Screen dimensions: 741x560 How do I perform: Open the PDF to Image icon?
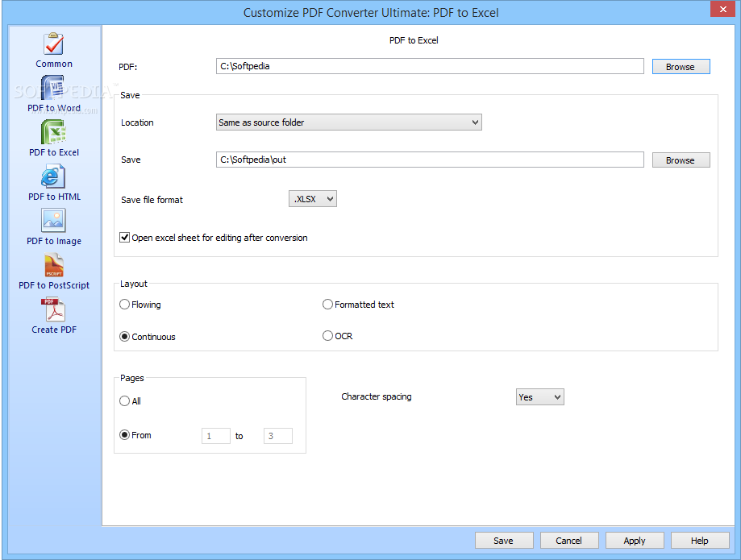pyautogui.click(x=53, y=221)
